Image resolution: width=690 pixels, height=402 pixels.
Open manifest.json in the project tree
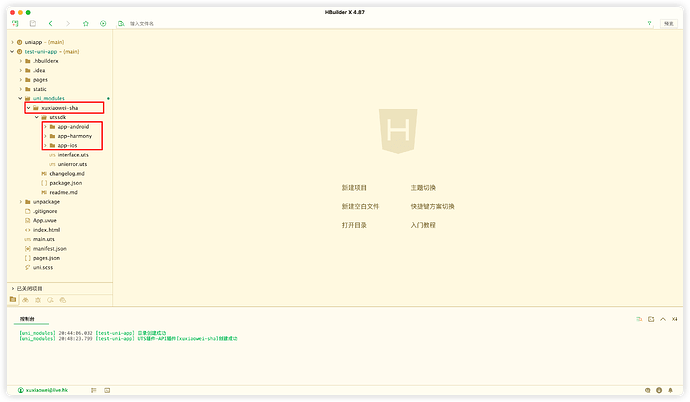pyautogui.click(x=49, y=248)
